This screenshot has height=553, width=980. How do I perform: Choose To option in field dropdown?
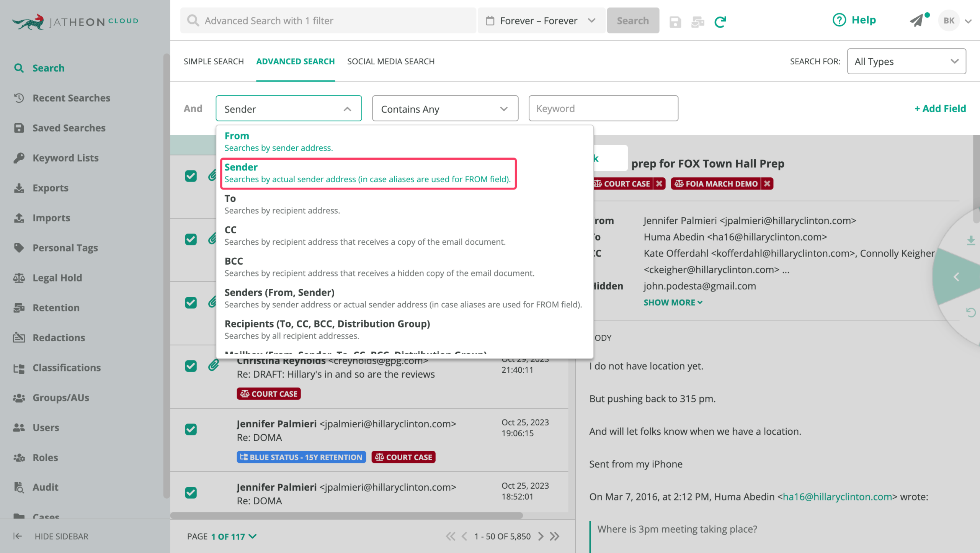coord(405,205)
